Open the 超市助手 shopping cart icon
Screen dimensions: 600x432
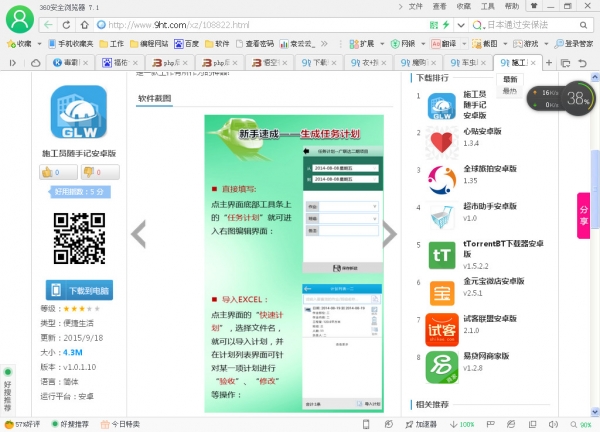tap(442, 217)
